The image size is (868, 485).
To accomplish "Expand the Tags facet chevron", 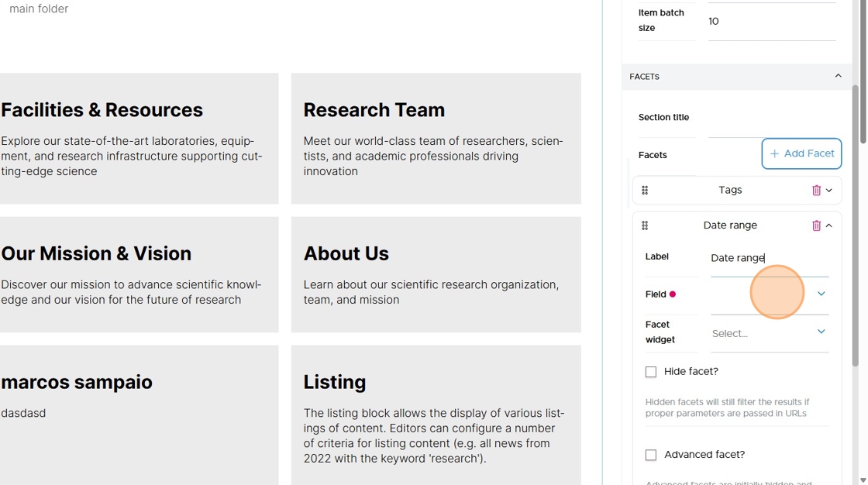I will click(828, 191).
